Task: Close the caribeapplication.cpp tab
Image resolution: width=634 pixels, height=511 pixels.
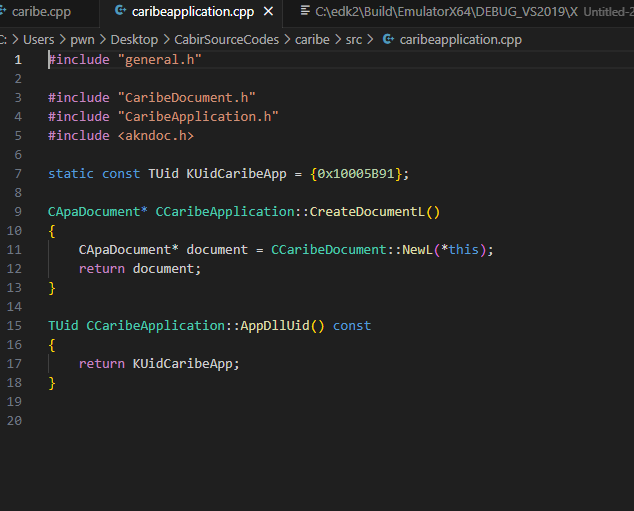Action: point(268,12)
